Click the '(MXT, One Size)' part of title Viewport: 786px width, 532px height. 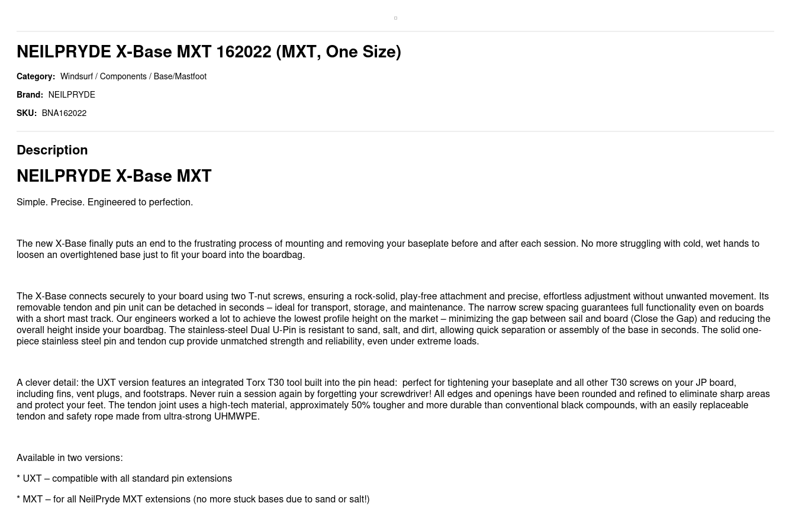[339, 52]
